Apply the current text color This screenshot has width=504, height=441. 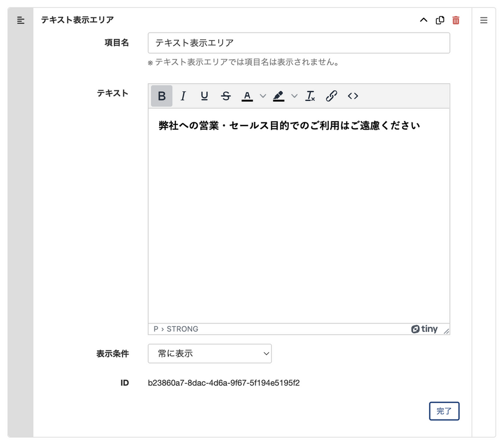(x=247, y=96)
